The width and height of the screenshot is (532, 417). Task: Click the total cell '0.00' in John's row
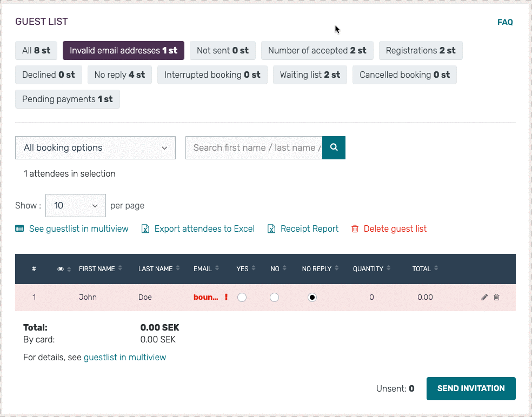coord(425,297)
